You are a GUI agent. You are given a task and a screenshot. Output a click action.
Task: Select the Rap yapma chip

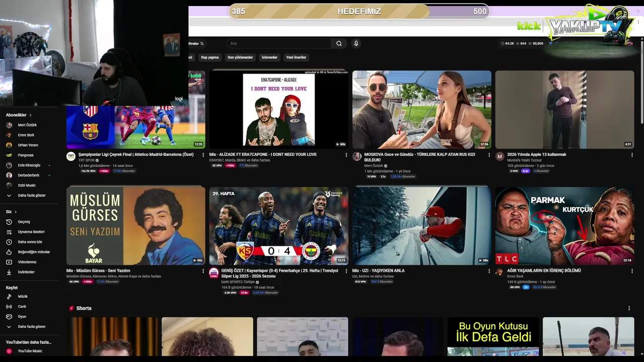(x=210, y=57)
